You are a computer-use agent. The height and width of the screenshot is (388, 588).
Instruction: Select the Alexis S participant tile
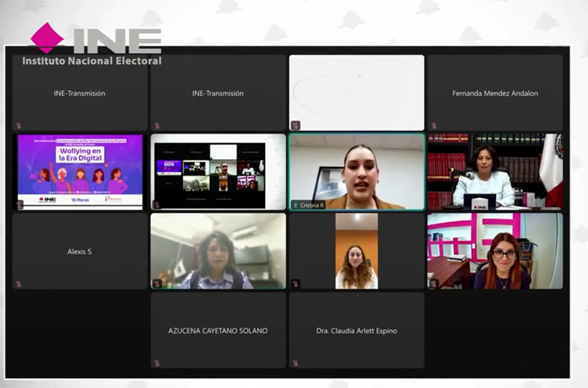point(80,251)
